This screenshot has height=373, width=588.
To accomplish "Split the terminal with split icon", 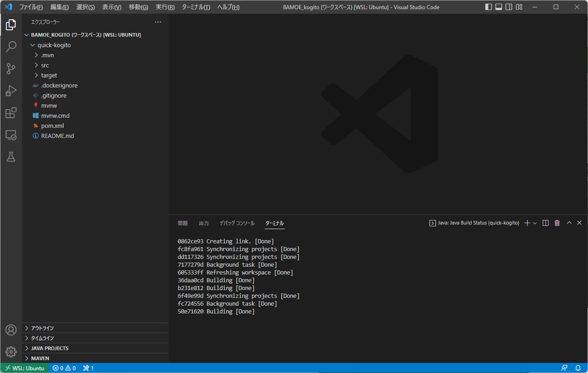I will [x=545, y=223].
